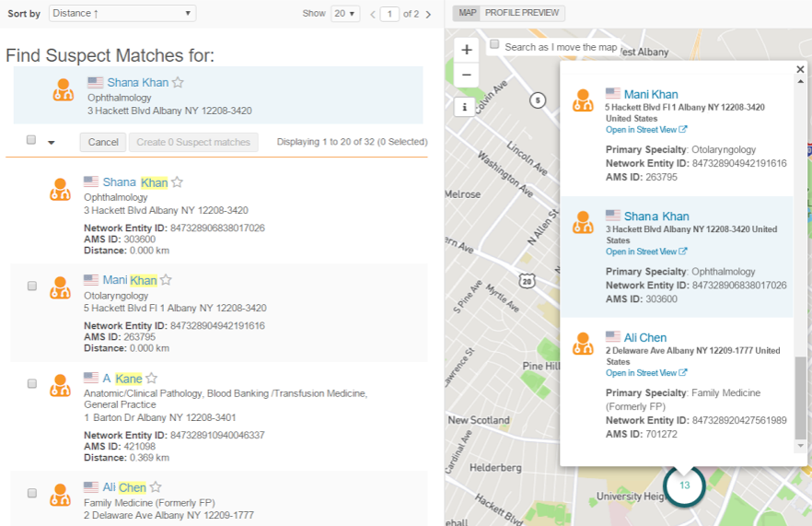Go to next results page arrow
Screen dimensions: 812x526
(428, 14)
